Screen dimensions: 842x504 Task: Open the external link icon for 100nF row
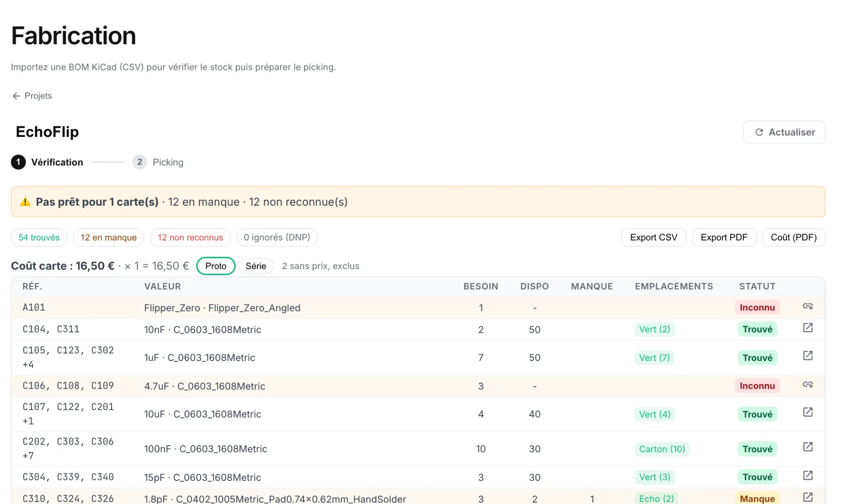click(x=808, y=447)
